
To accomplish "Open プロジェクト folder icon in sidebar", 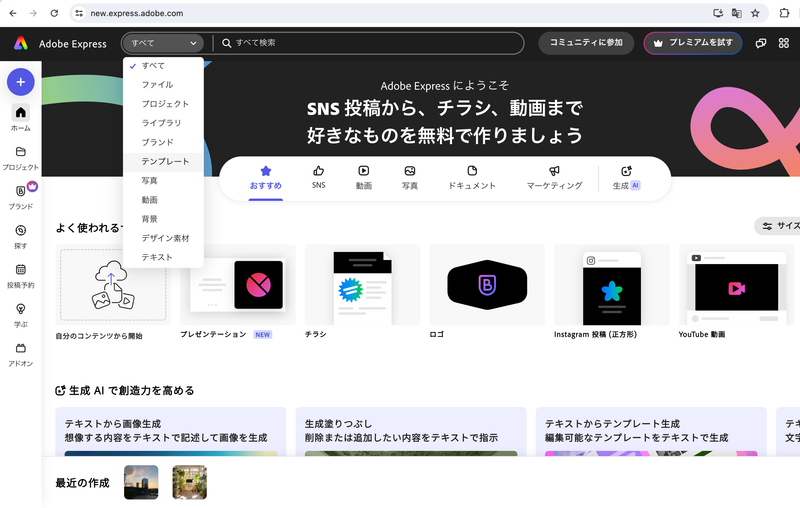I will click(20, 151).
